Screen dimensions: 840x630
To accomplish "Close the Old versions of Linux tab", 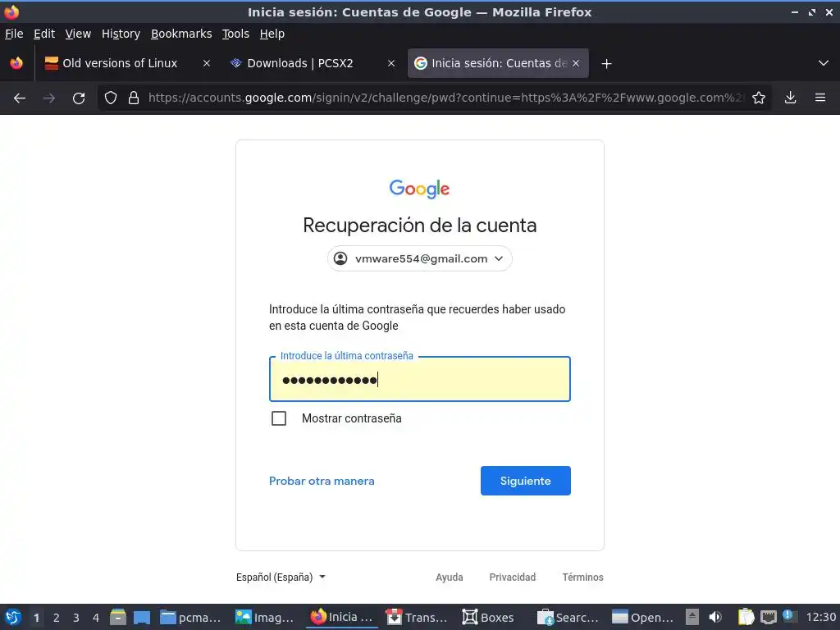I will tap(206, 63).
